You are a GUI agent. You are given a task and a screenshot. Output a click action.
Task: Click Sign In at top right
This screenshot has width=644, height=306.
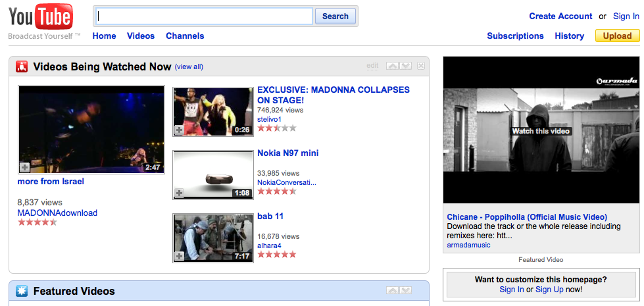click(x=626, y=16)
